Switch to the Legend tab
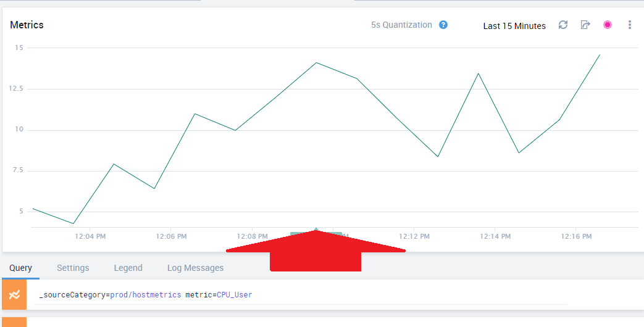644x327 pixels. point(128,268)
